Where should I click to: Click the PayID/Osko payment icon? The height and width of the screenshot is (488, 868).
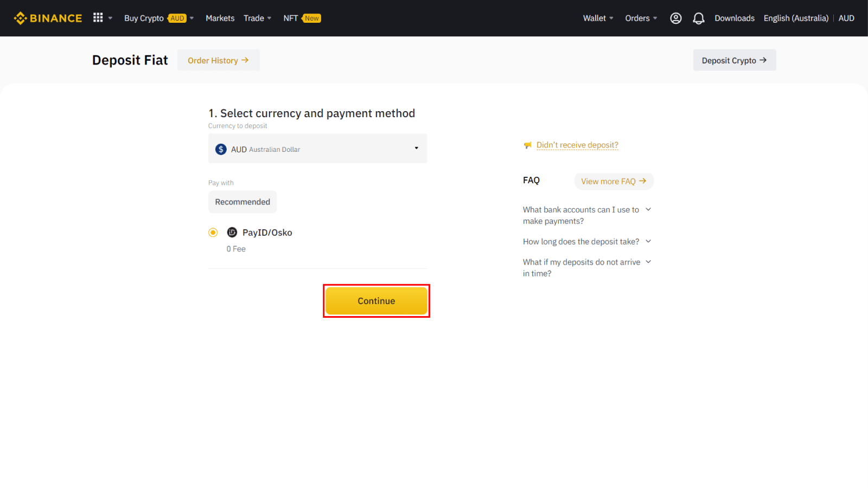pos(232,232)
